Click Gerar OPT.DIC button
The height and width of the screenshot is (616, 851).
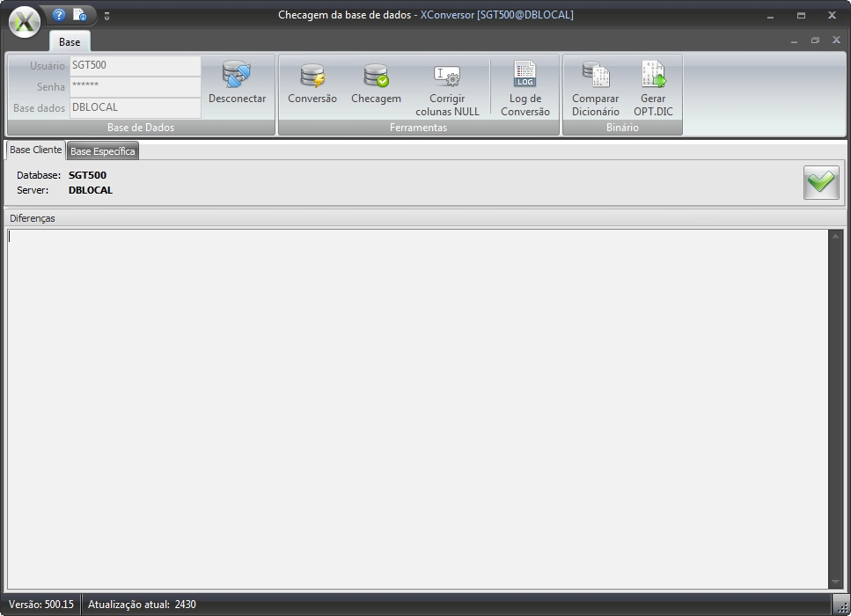[653, 89]
